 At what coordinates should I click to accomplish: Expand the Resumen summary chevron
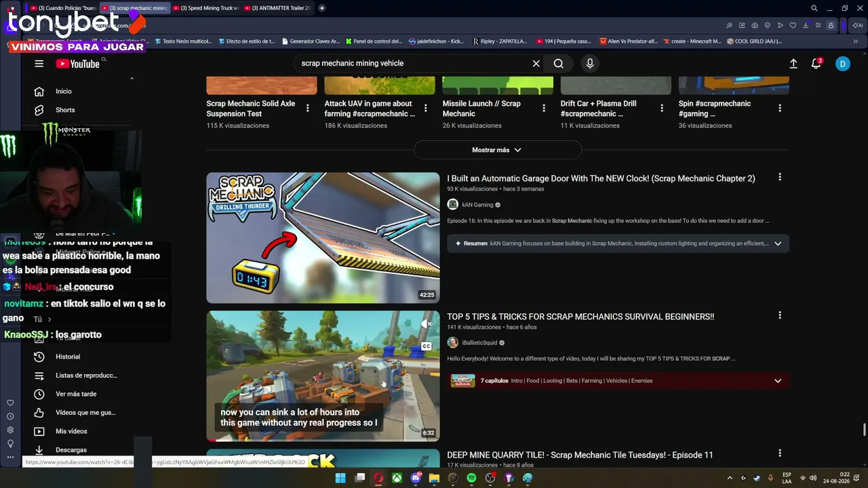778,243
